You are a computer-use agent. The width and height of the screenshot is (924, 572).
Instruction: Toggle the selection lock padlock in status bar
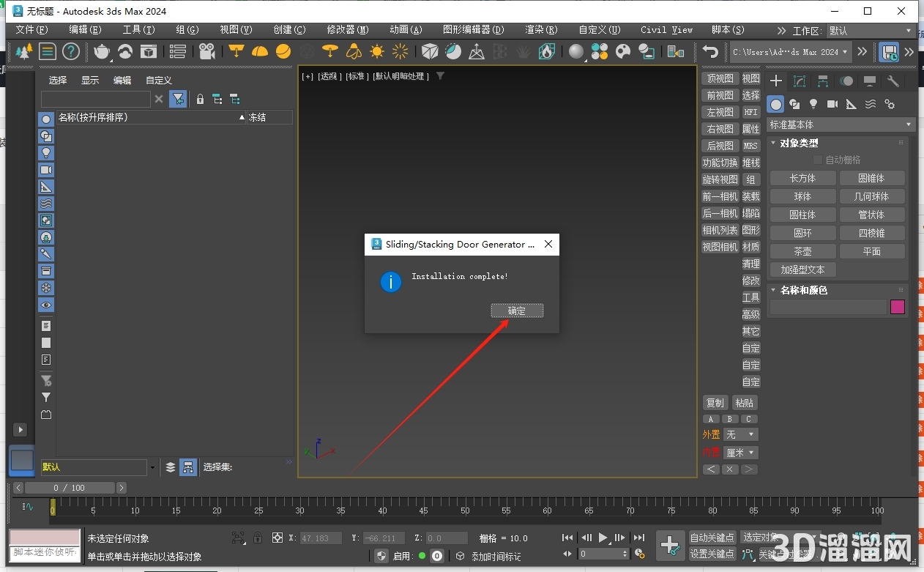point(258,537)
